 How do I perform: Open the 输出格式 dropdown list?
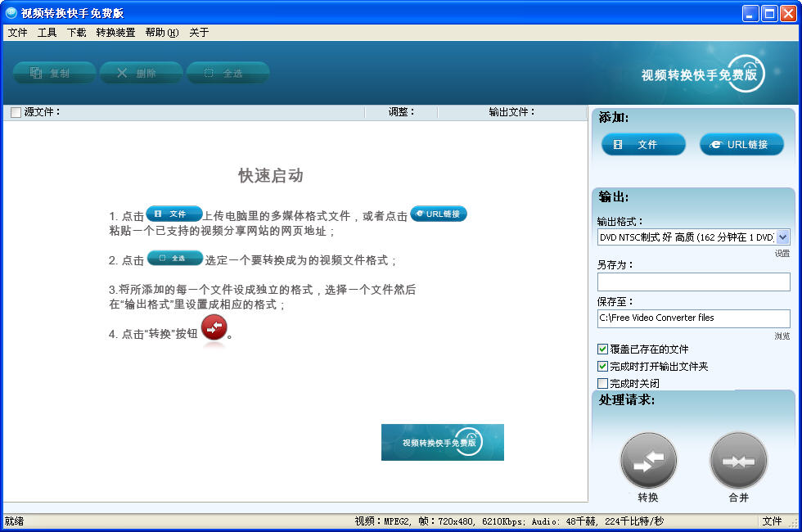[x=782, y=237]
